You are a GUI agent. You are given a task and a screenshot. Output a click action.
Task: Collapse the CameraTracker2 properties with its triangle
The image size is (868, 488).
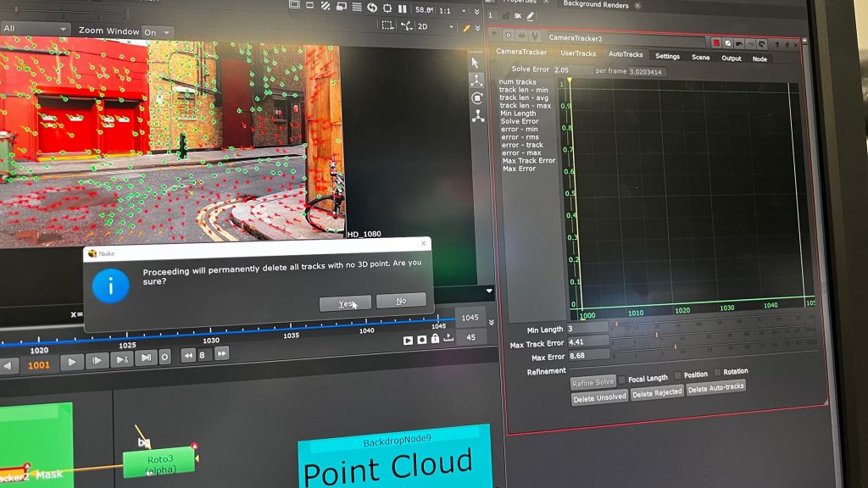pos(494,35)
